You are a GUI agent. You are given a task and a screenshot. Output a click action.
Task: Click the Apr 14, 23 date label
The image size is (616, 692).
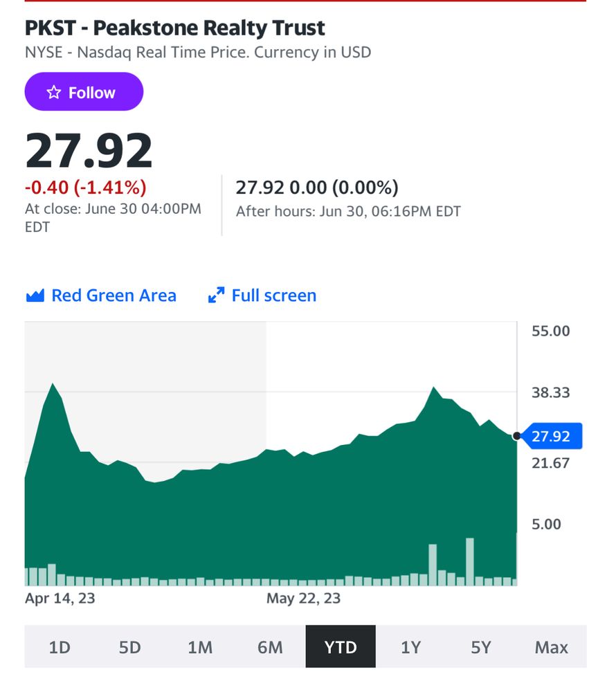[x=60, y=599]
